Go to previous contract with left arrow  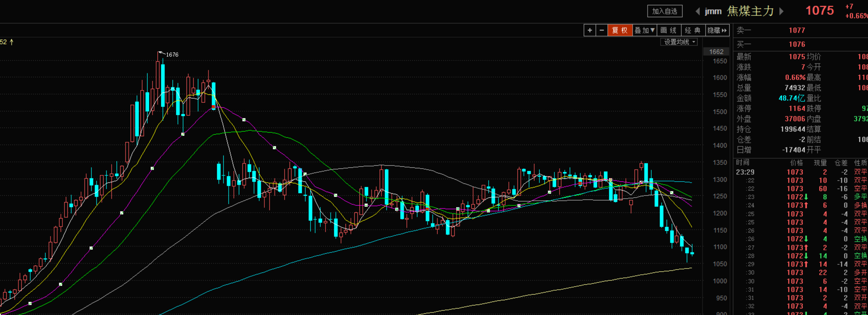tap(697, 11)
